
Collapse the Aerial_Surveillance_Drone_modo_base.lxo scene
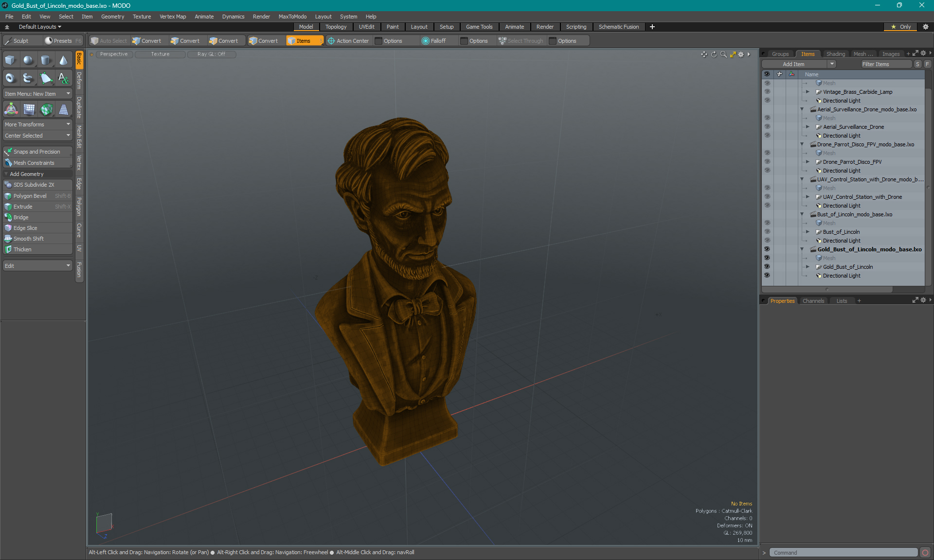pos(802,109)
